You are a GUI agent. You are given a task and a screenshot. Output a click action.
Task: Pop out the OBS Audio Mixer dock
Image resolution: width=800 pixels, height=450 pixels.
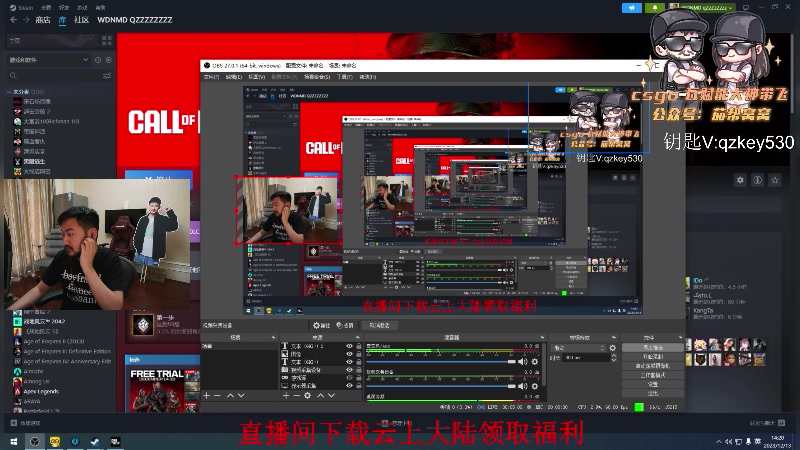[542, 337]
